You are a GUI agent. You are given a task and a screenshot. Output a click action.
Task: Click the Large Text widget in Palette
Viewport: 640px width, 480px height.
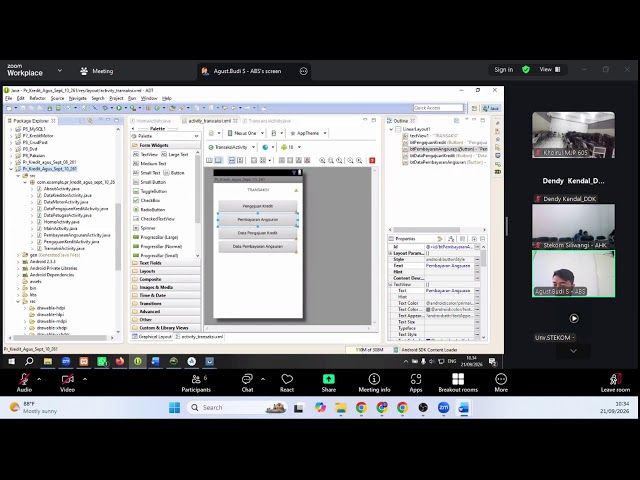[175, 154]
